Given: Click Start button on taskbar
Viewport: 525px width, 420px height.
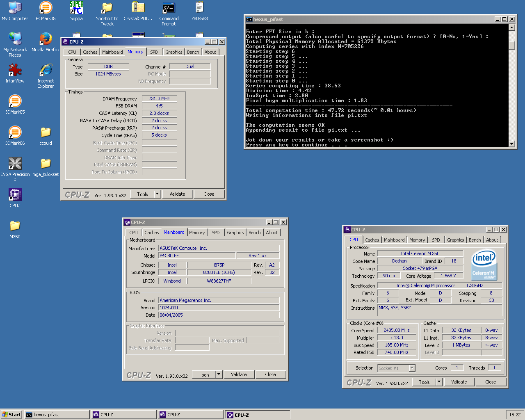Looking at the screenshot, I should pos(11,415).
